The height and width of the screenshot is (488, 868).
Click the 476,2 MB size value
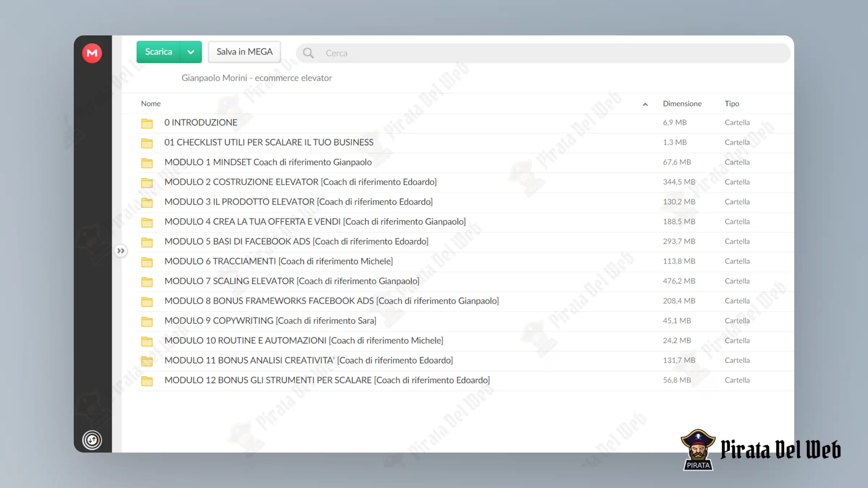pyautogui.click(x=679, y=281)
